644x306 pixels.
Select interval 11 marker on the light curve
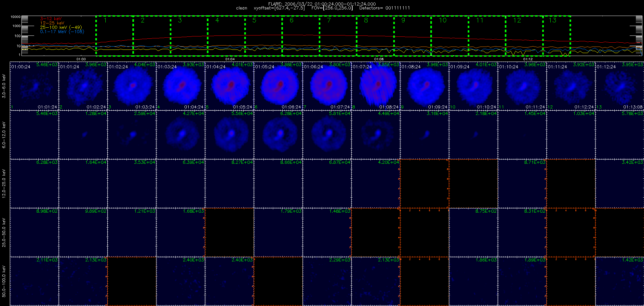(480, 20)
